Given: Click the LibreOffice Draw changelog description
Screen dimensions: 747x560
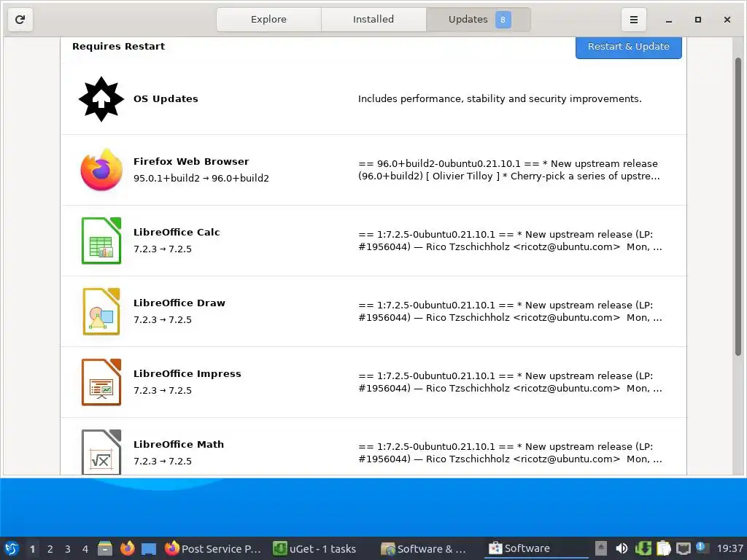Looking at the screenshot, I should click(x=510, y=311).
